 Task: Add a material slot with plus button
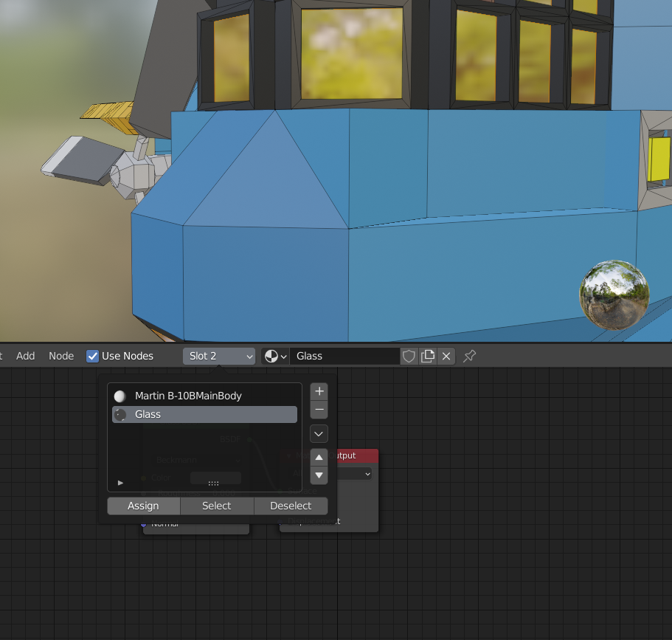click(x=319, y=391)
